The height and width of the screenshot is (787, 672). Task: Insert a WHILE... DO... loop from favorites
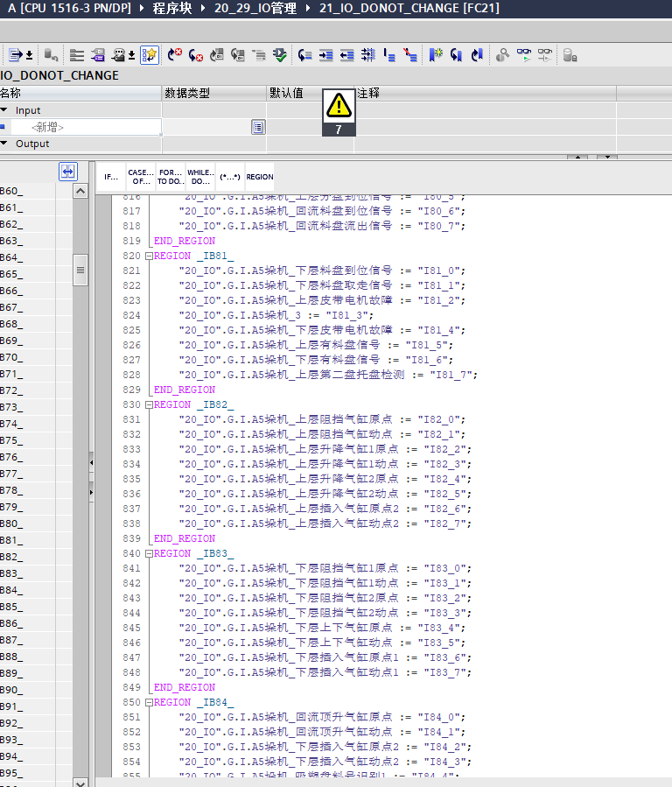200,177
